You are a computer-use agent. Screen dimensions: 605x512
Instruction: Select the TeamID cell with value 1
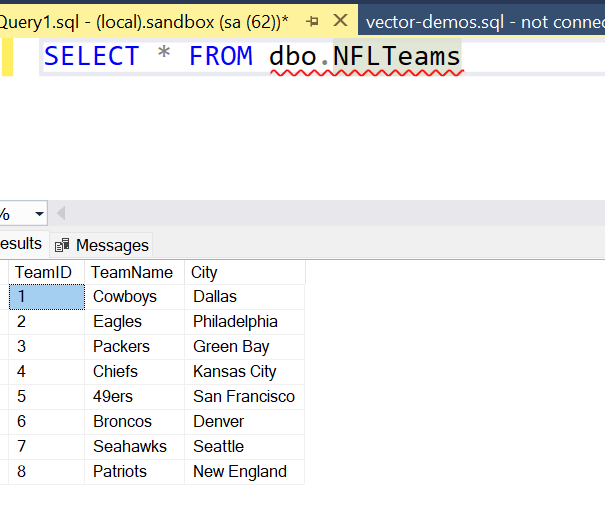pos(47,297)
